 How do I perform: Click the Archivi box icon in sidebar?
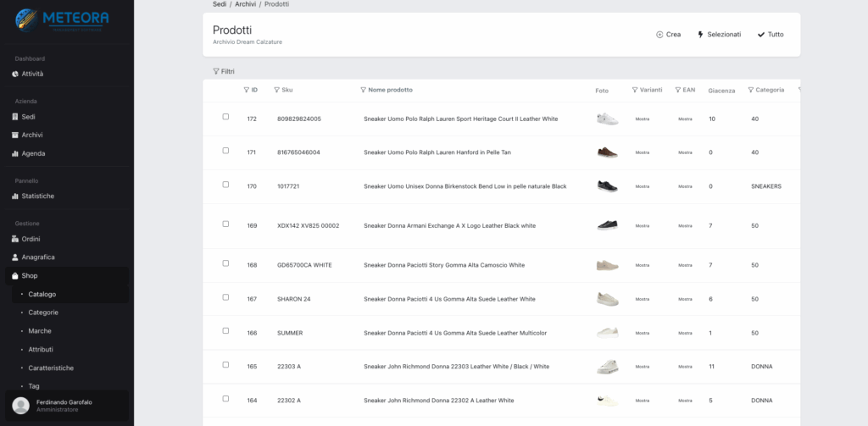(15, 135)
